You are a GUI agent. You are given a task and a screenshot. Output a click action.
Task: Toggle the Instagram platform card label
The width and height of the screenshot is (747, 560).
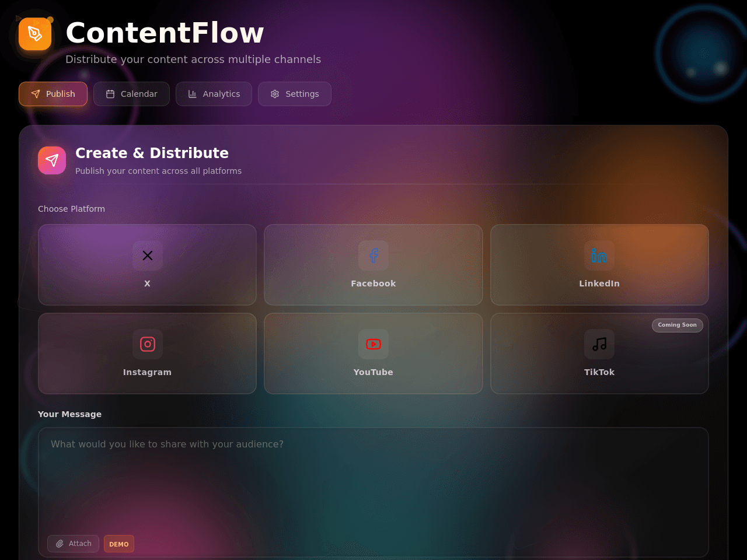click(148, 372)
